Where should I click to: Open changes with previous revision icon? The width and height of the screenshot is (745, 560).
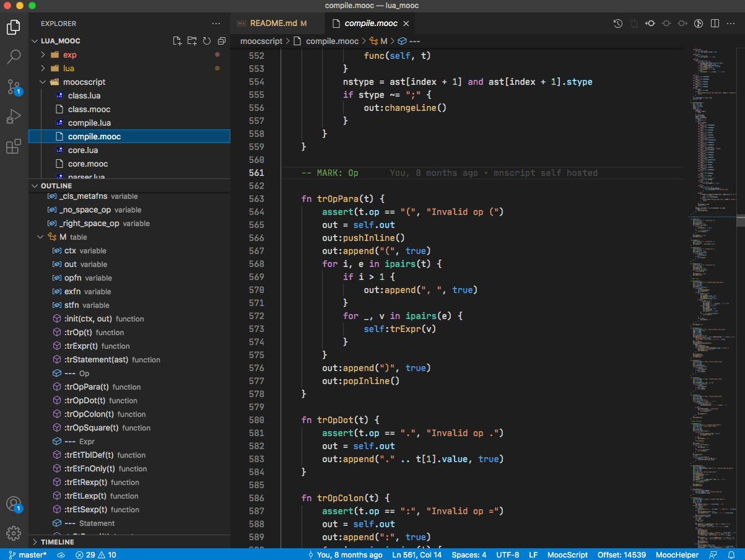[x=650, y=24]
